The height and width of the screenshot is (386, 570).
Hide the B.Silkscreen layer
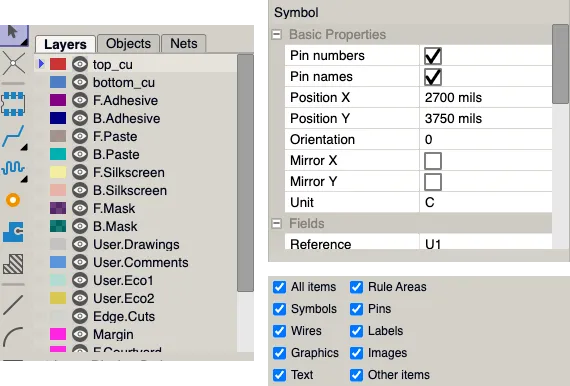[x=80, y=190]
